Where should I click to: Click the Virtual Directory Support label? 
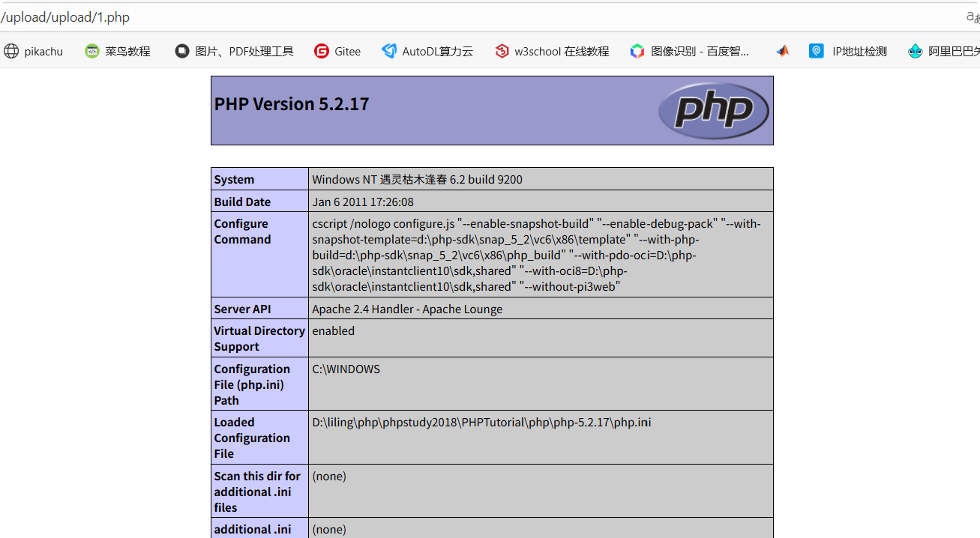[259, 339]
